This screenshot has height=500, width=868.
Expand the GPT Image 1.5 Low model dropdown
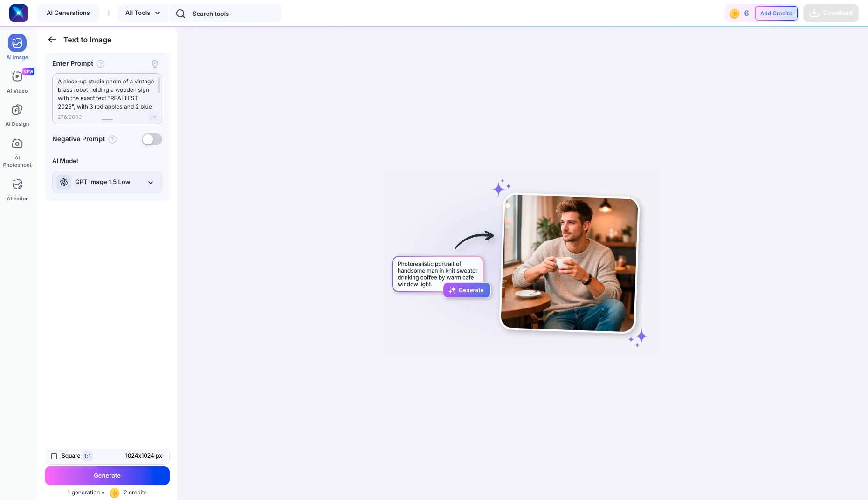(x=107, y=182)
